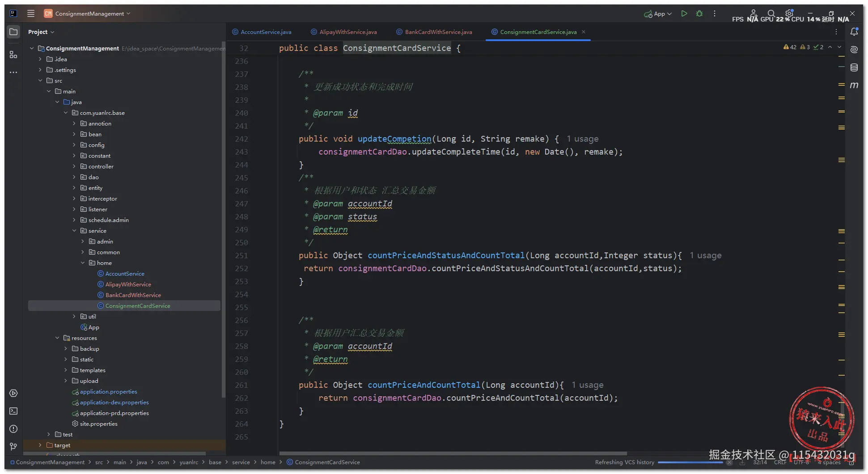The height and width of the screenshot is (474, 868).
Task: Open Code With Me icon
Action: pos(754,13)
